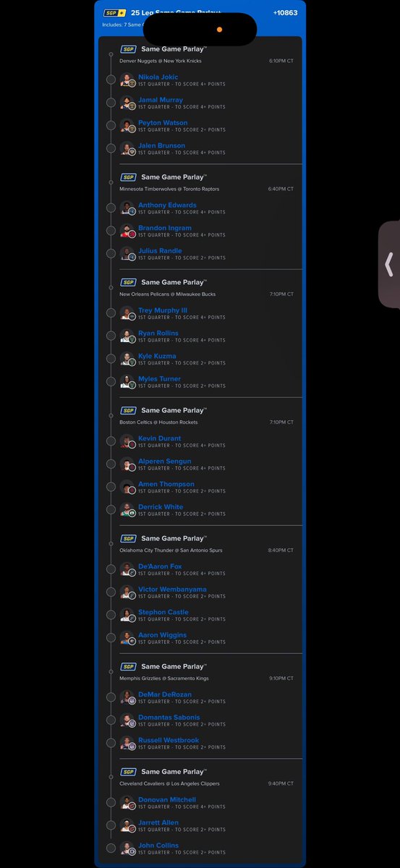The image size is (400, 868).
Task: Tap SGP badge for Grizzlies @ Kings
Action: [128, 667]
